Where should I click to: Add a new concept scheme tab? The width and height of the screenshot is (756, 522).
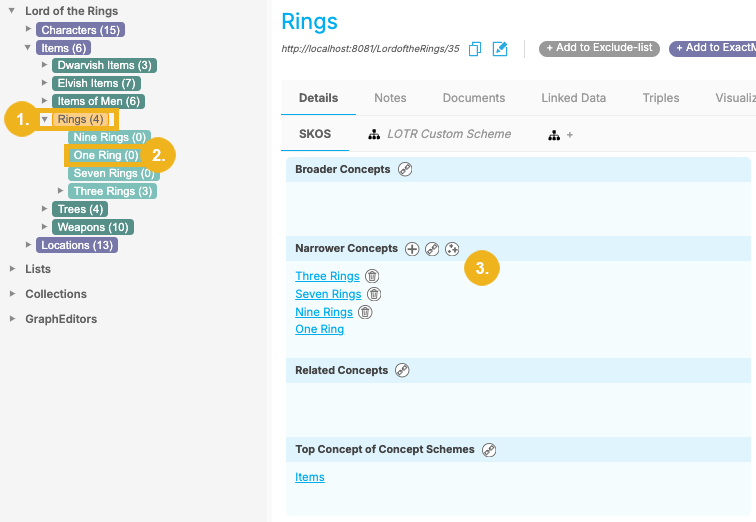click(x=561, y=134)
